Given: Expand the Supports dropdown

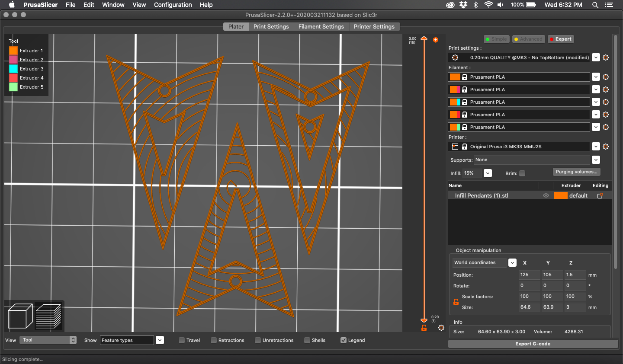Looking at the screenshot, I should 596,160.
